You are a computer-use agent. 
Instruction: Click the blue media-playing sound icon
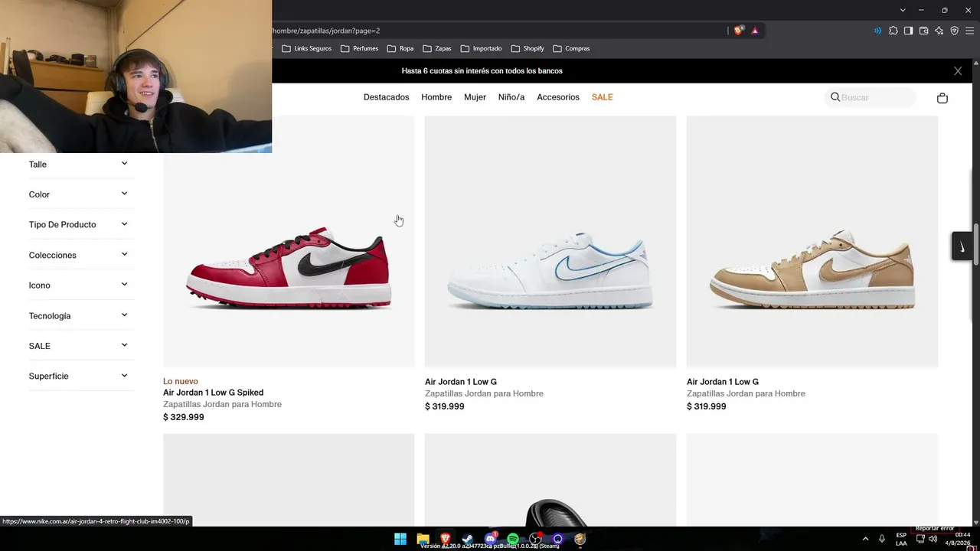[x=877, y=31]
